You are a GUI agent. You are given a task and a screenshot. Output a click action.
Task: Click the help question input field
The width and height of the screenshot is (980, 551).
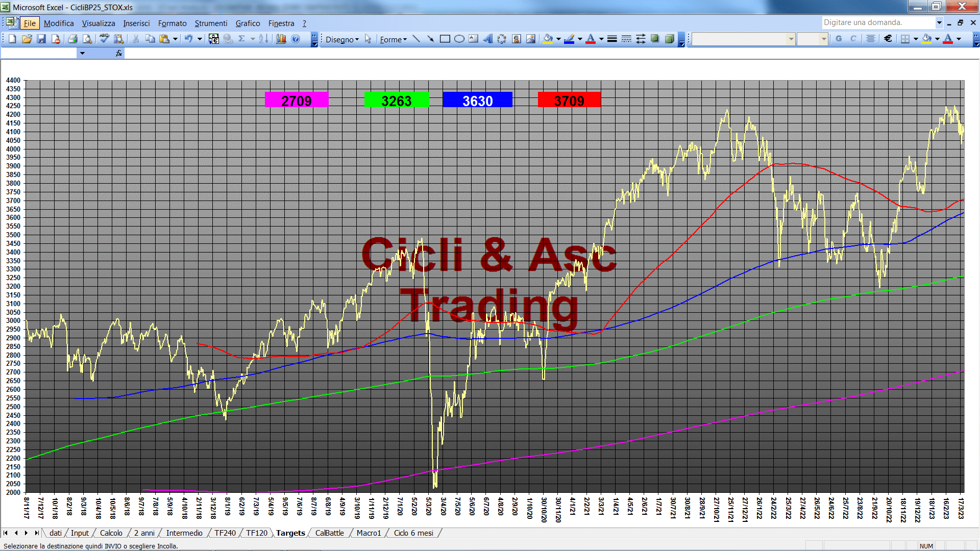coord(878,22)
